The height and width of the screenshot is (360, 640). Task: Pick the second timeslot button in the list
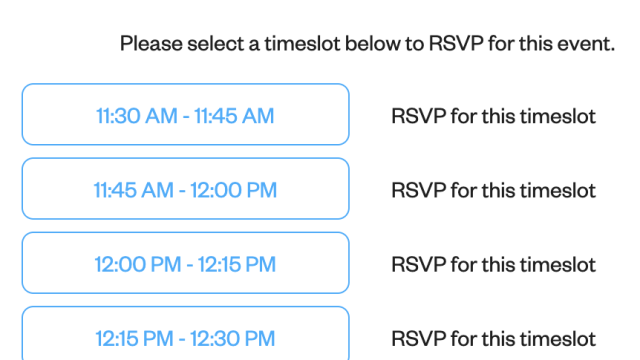(186, 189)
